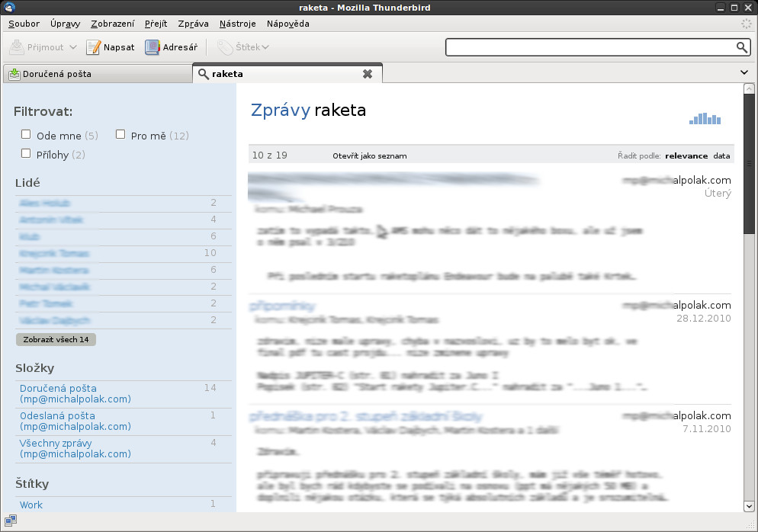Viewport: 758px width, 532px height.
Task: Click the search magnifier icon in search box
Action: [742, 47]
